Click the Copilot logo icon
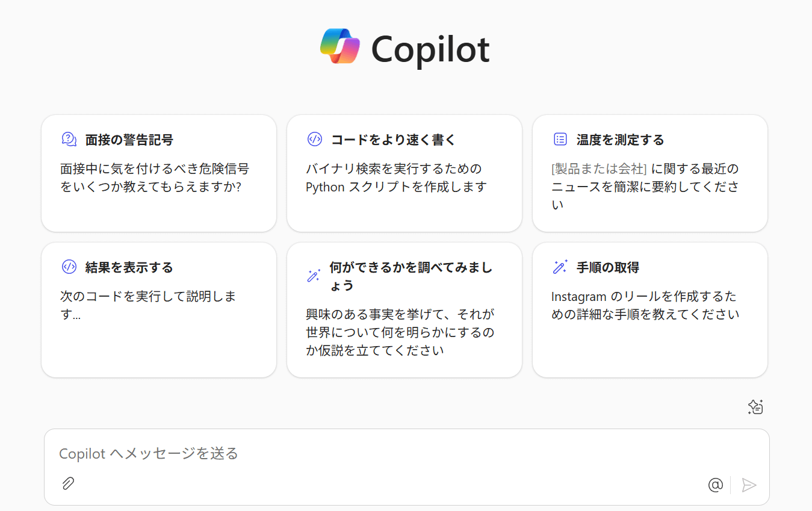 (x=340, y=46)
